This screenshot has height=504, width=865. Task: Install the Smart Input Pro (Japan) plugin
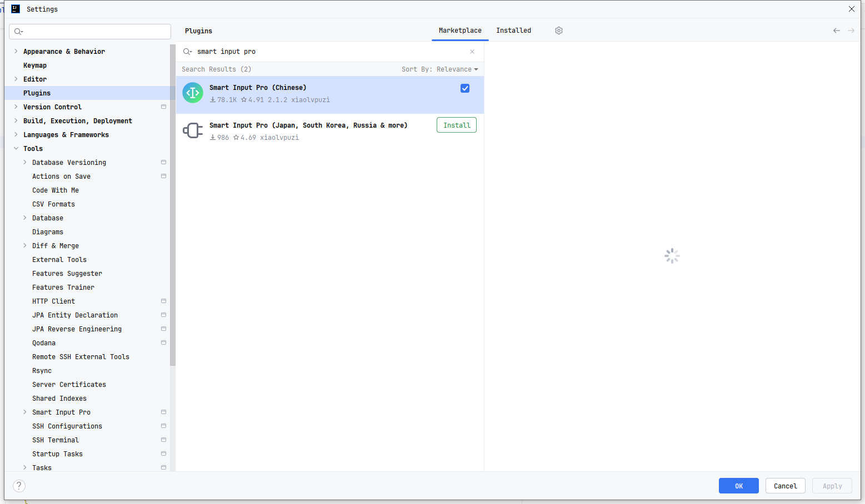point(456,125)
